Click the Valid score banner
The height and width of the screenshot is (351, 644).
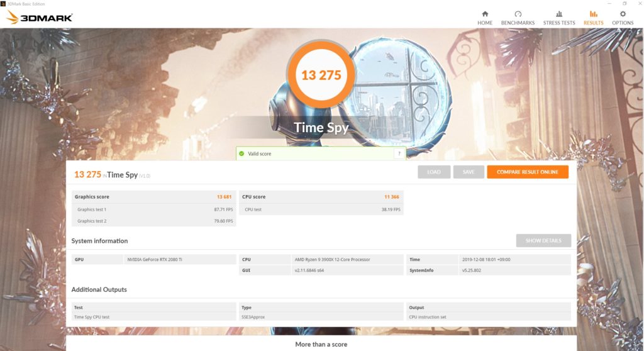pyautogui.click(x=320, y=153)
